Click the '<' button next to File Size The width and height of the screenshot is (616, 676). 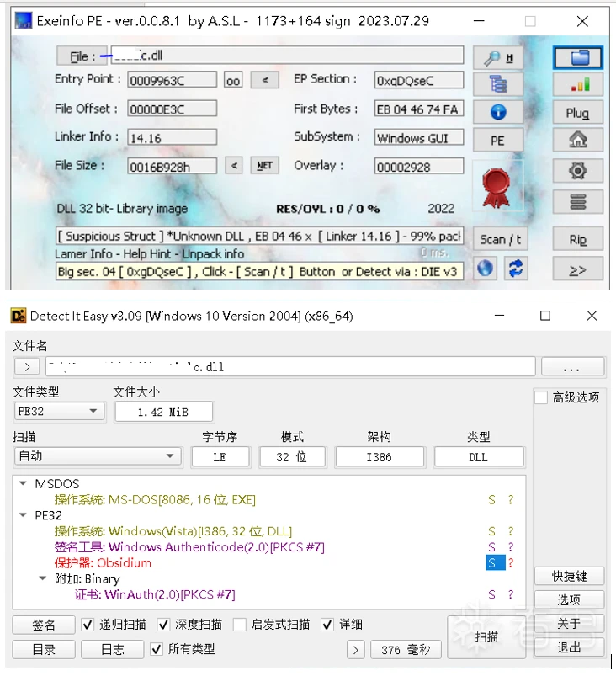pos(234,166)
